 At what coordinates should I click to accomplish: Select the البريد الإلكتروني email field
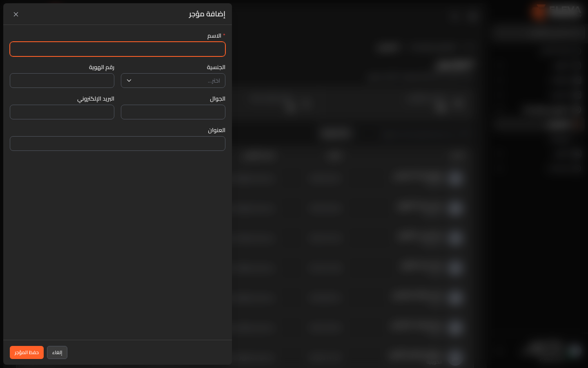pyautogui.click(x=62, y=112)
